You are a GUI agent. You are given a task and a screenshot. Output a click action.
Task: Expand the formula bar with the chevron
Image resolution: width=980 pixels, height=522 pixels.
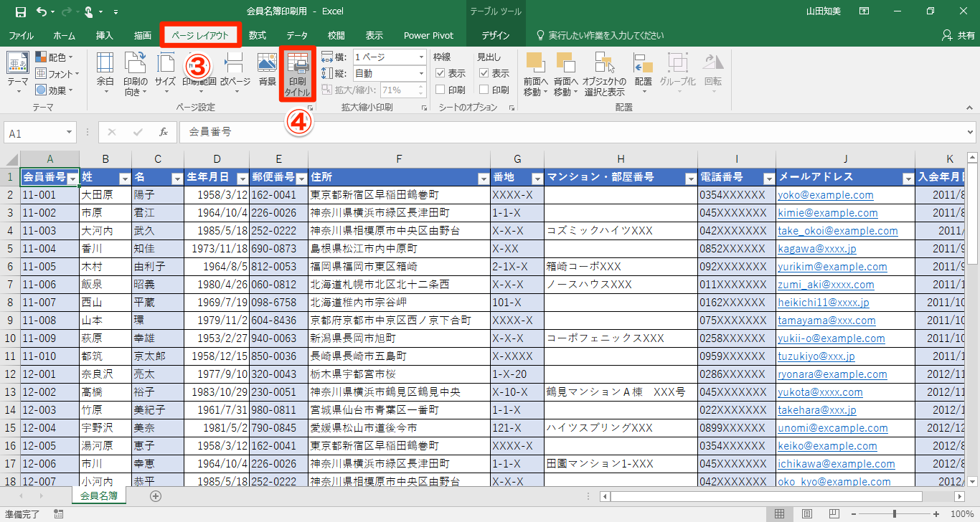tap(971, 133)
